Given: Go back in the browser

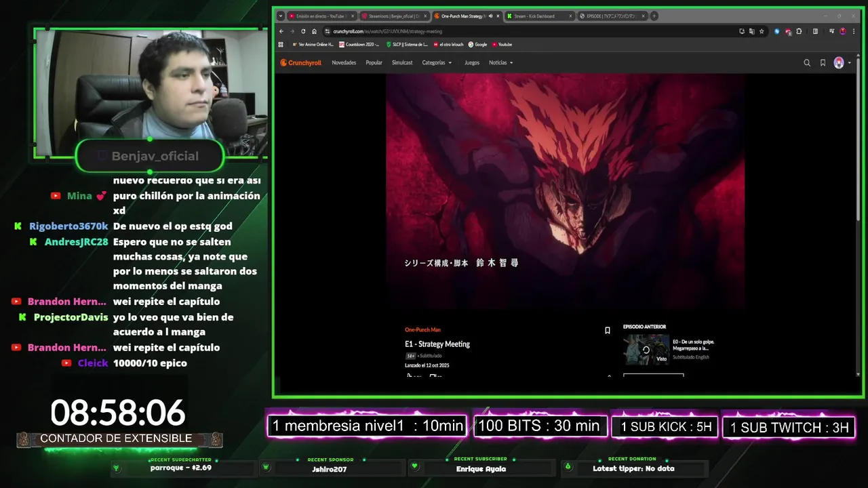Looking at the screenshot, I should [x=281, y=31].
